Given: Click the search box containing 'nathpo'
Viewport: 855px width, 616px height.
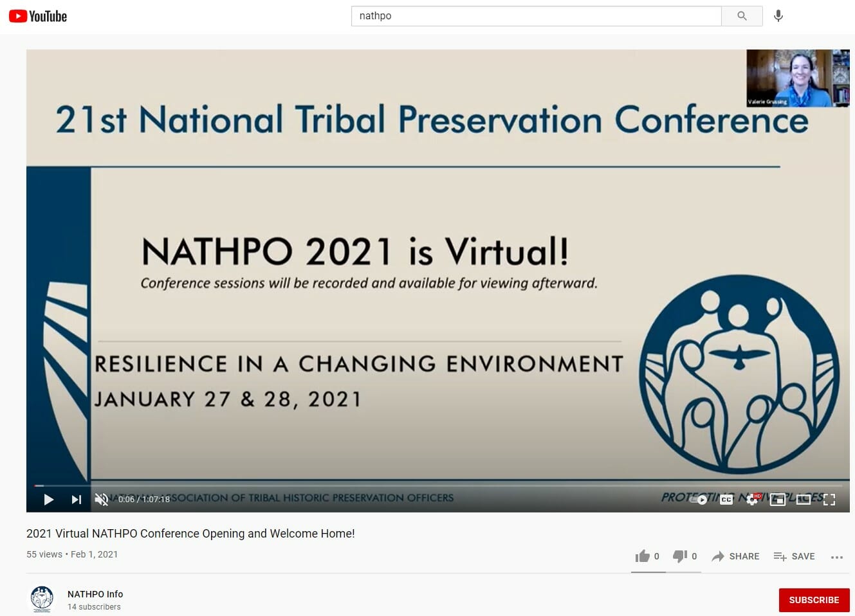Looking at the screenshot, I should 536,16.
